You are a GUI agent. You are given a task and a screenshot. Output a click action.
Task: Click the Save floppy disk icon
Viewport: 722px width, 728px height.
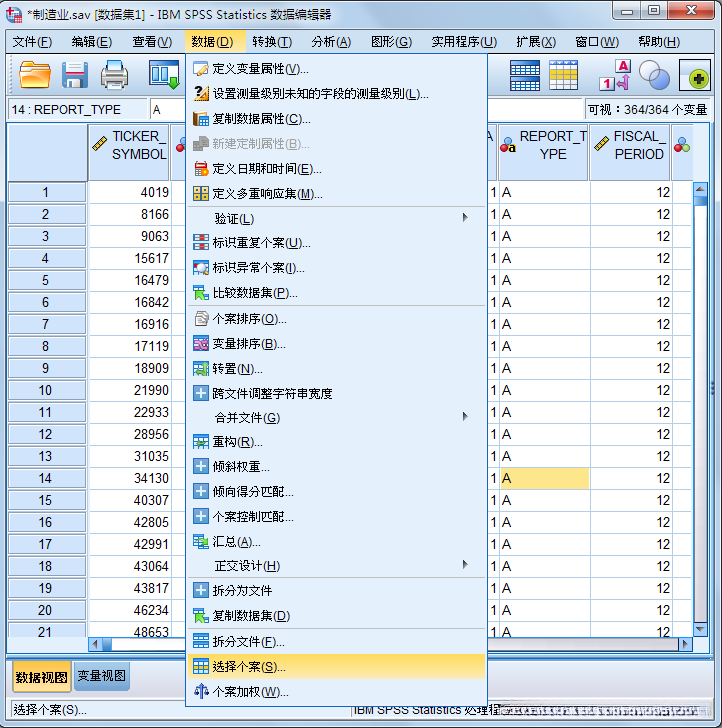pos(74,75)
